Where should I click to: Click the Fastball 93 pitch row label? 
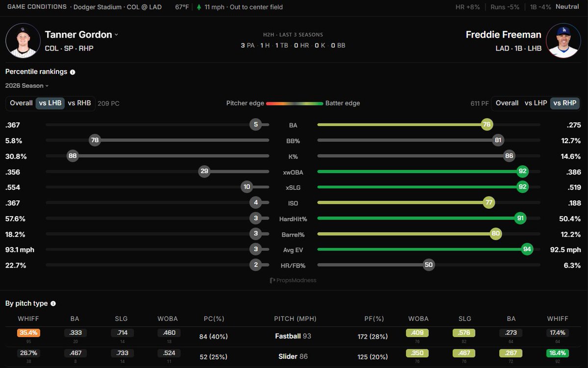(x=293, y=336)
